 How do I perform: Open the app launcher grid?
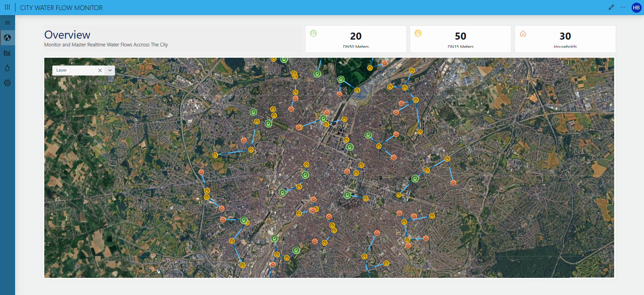(7, 7)
